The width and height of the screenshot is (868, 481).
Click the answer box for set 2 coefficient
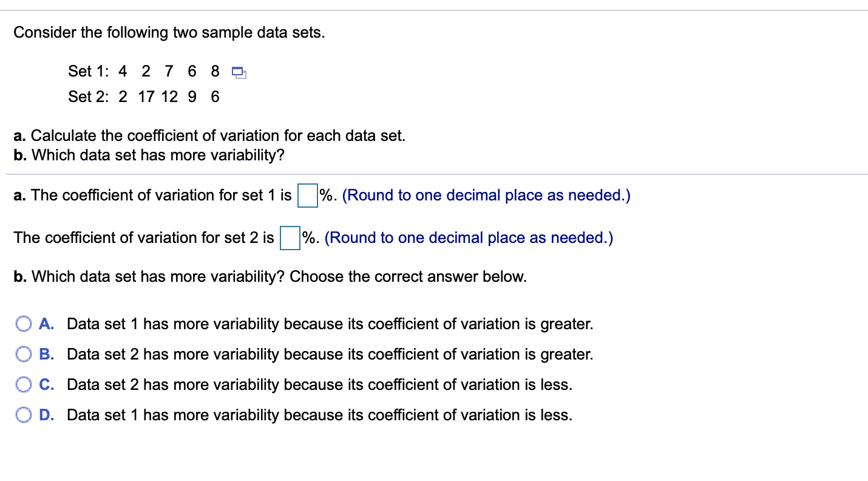pos(289,237)
